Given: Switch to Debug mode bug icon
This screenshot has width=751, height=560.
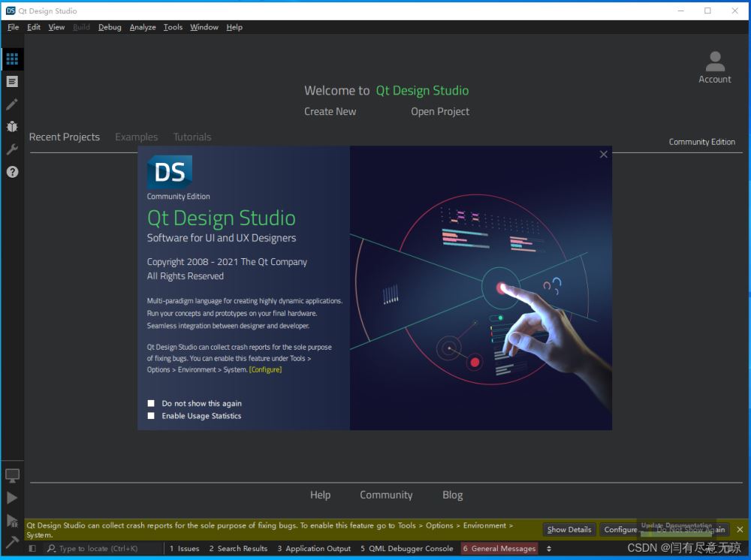Looking at the screenshot, I should [12, 126].
